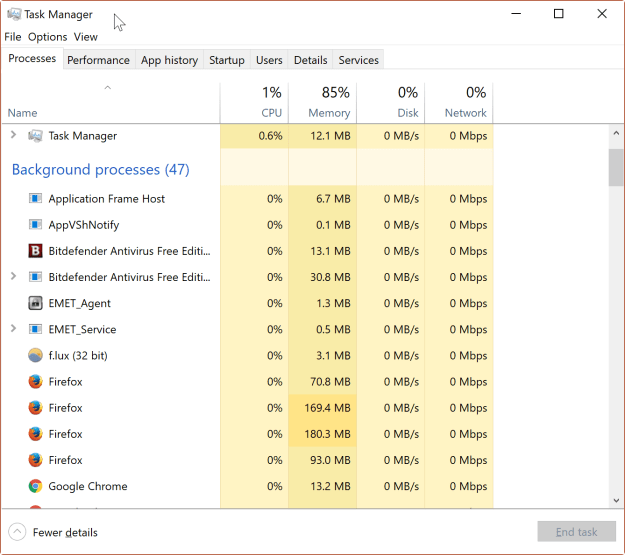Click the End task button

tap(576, 531)
